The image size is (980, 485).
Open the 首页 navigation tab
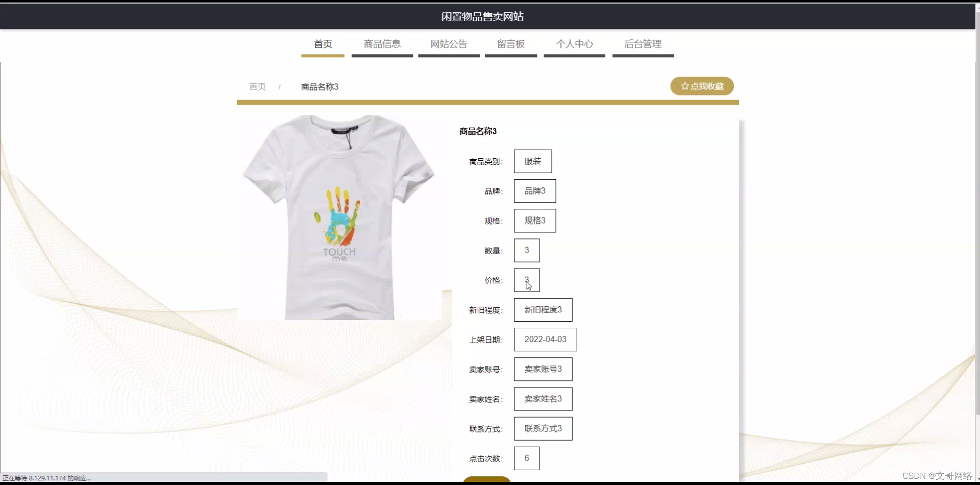click(x=322, y=44)
